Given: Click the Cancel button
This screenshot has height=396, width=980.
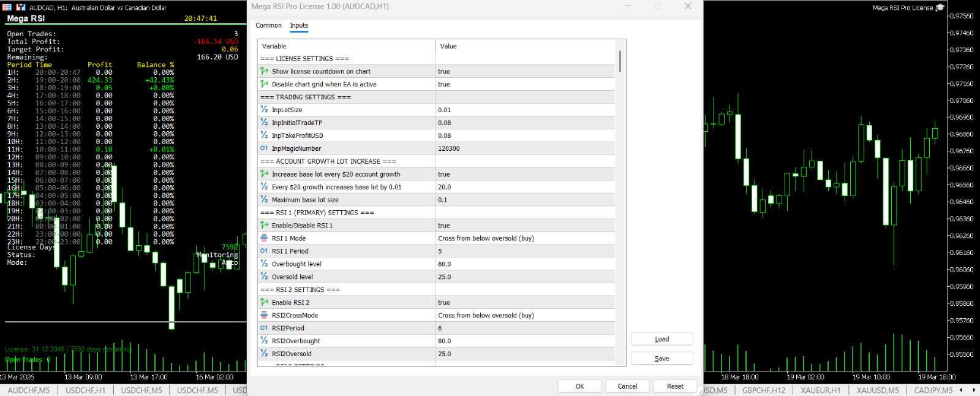Looking at the screenshot, I should tap(627, 386).
